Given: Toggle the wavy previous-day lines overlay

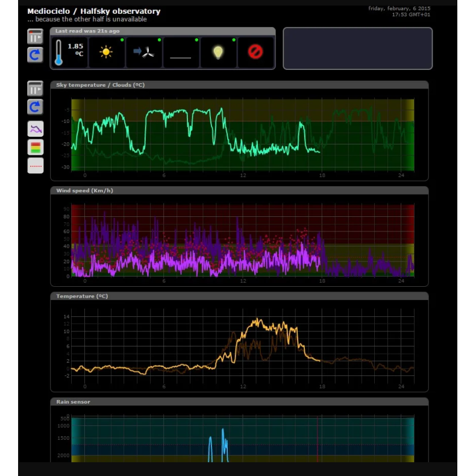Looking at the screenshot, I should (x=36, y=128).
